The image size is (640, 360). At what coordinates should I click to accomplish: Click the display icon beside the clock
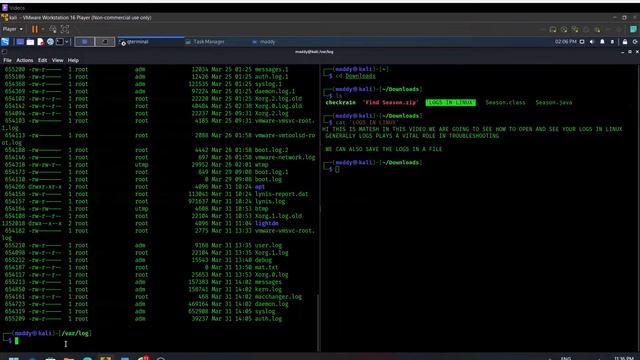(x=582, y=42)
